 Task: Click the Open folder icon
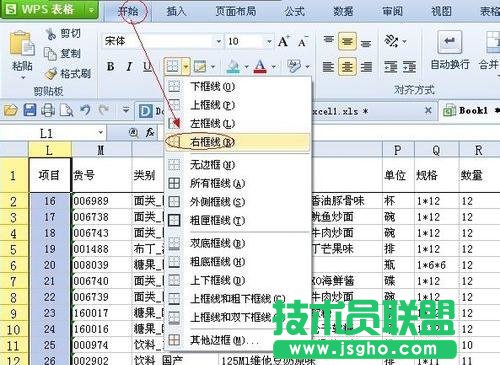[x=11, y=110]
